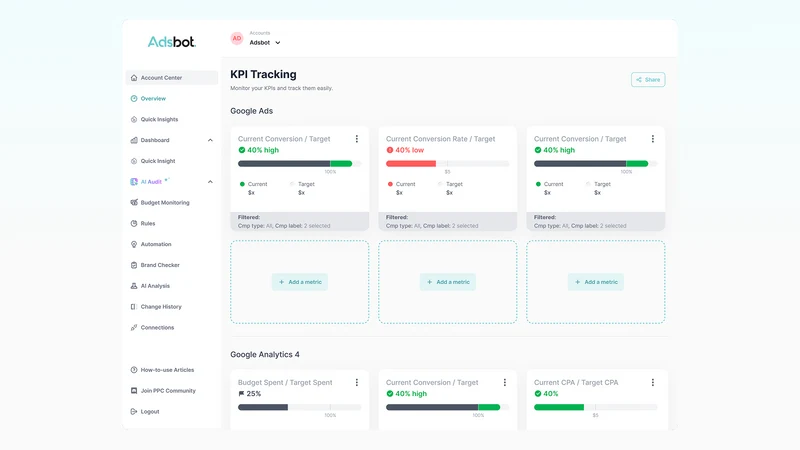
Task: Click the Google Ads section heading
Action: pos(252,111)
